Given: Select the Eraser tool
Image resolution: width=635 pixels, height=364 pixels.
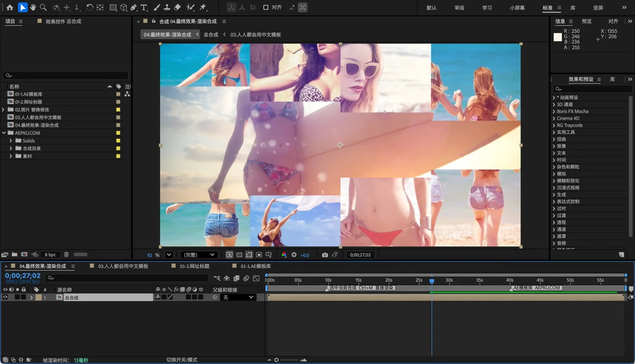Looking at the screenshot, I should coord(177,7).
